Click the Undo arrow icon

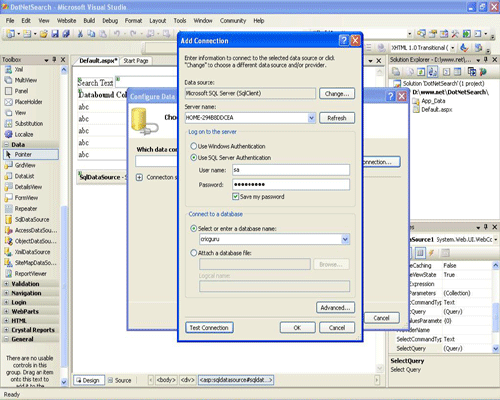117,33
